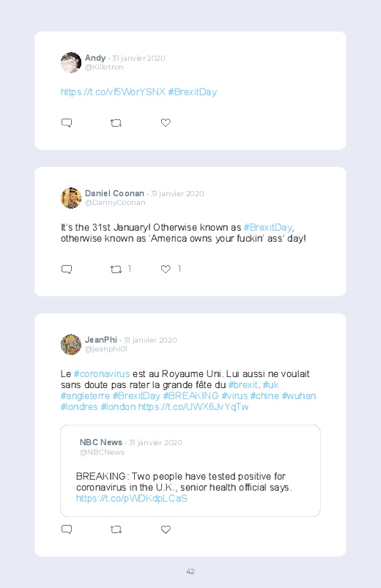
Task: Open the quoted NBC News tweet
Action: point(190,471)
